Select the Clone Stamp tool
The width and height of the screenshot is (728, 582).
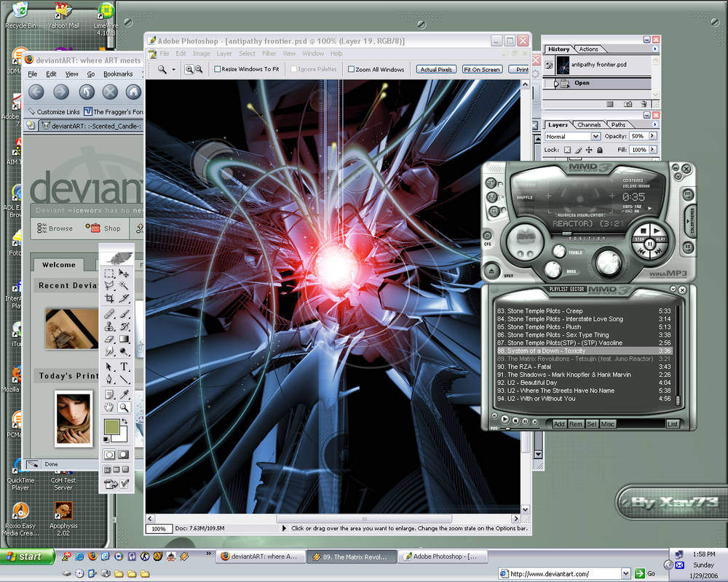(110, 326)
